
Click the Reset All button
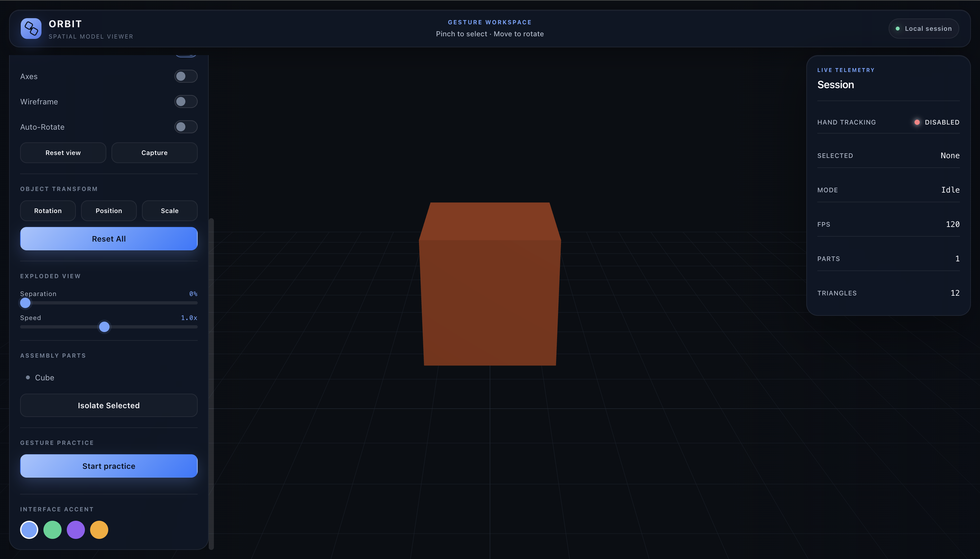(x=109, y=239)
